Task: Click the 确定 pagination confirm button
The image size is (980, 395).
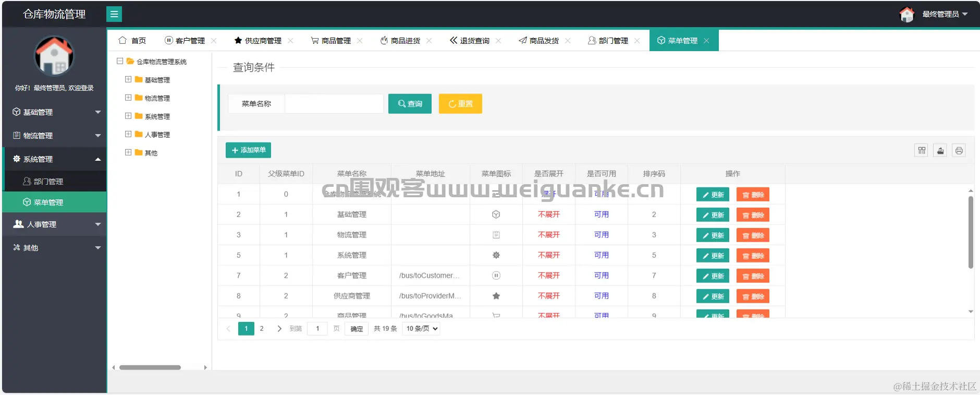Action: tap(357, 329)
